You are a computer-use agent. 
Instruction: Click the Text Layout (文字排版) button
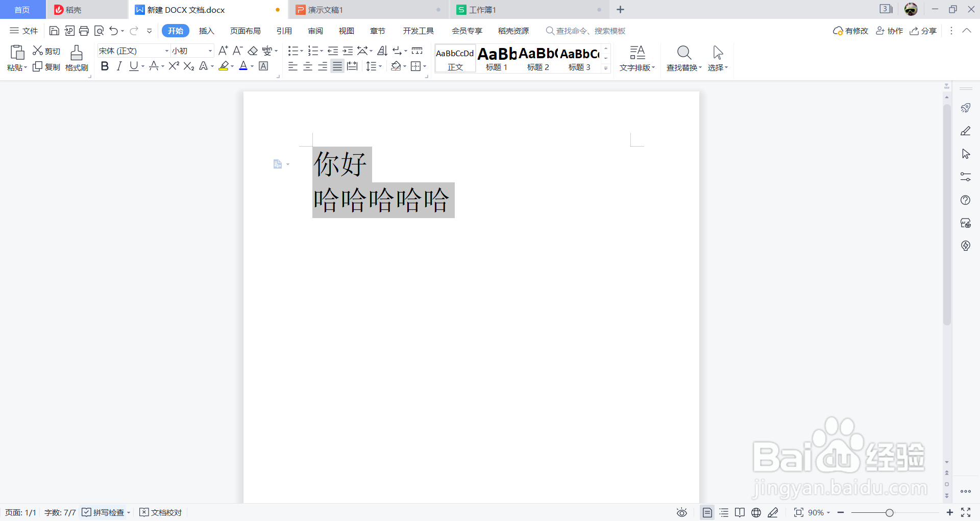(637, 58)
